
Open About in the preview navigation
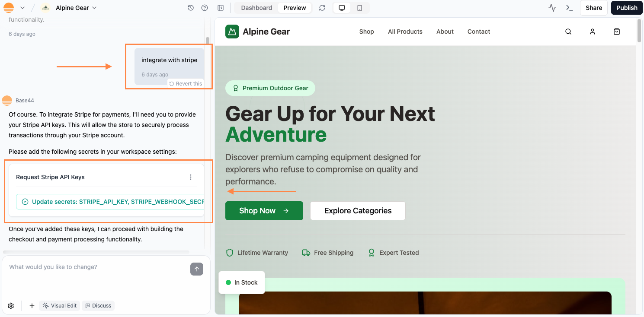click(x=445, y=32)
